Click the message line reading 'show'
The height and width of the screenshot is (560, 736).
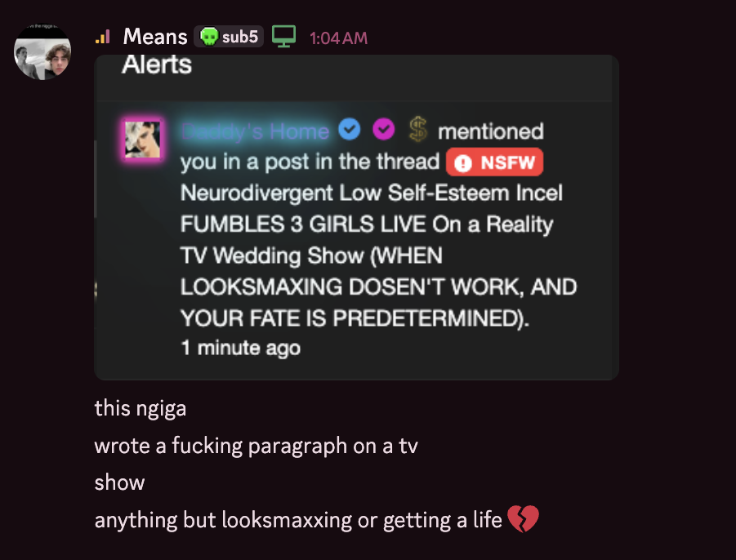click(x=119, y=482)
